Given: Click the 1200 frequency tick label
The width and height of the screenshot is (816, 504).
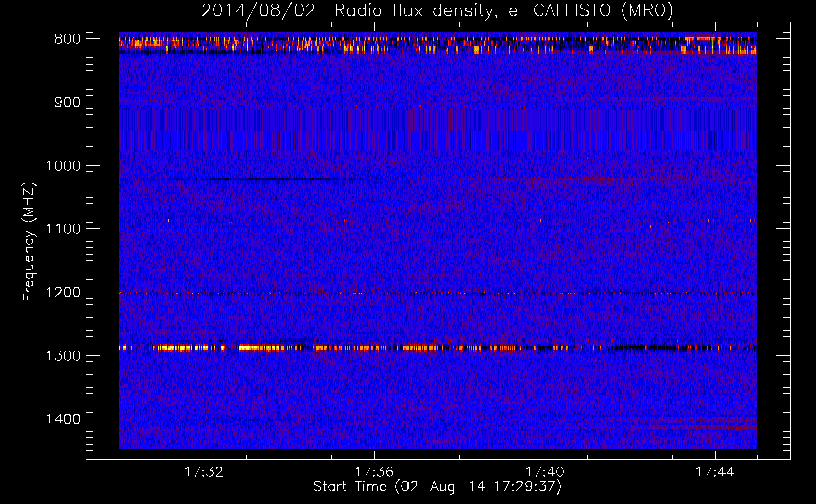Looking at the screenshot, I should pyautogui.click(x=63, y=293).
